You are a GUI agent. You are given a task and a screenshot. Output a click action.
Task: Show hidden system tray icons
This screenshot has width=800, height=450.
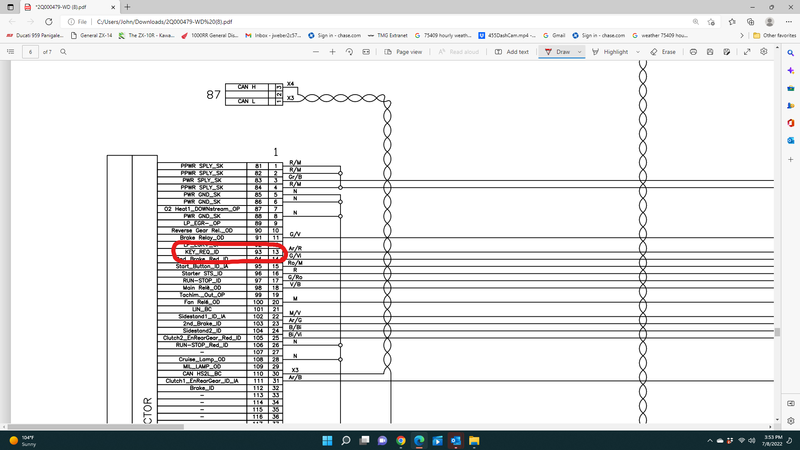[709, 440]
